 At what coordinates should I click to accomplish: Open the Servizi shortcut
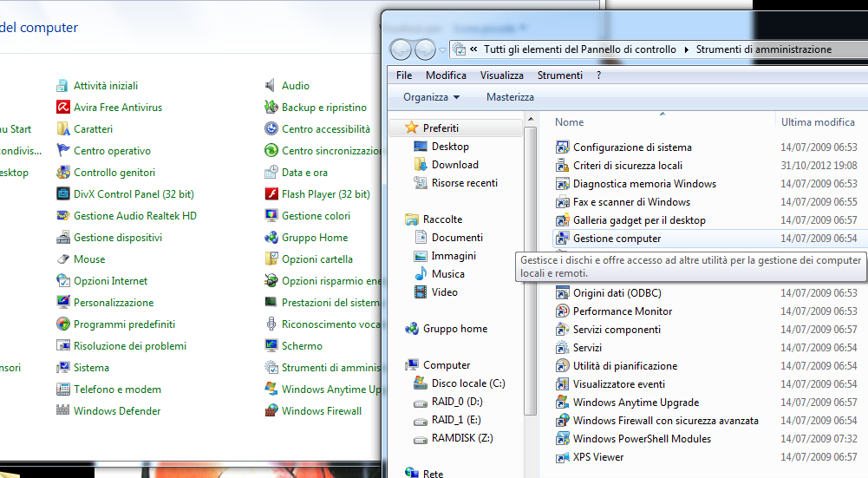click(587, 348)
